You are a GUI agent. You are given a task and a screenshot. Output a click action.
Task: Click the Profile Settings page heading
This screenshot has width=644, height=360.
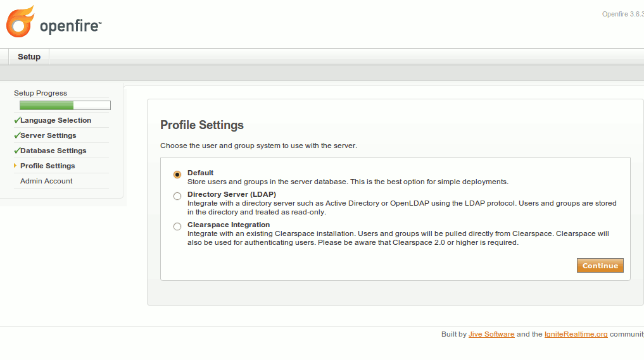[201, 125]
